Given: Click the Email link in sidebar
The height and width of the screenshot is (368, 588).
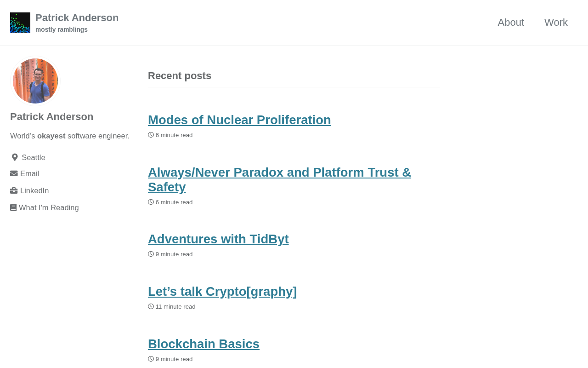Looking at the screenshot, I should (29, 174).
